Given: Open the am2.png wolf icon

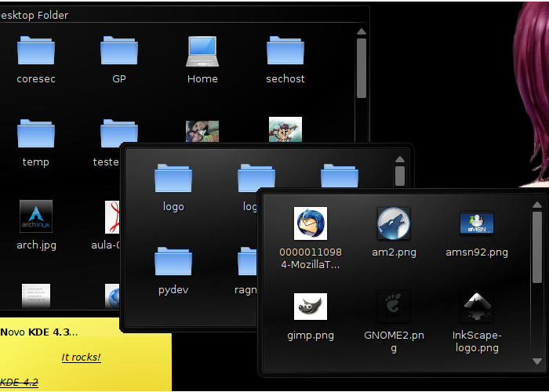Looking at the screenshot, I should [394, 223].
